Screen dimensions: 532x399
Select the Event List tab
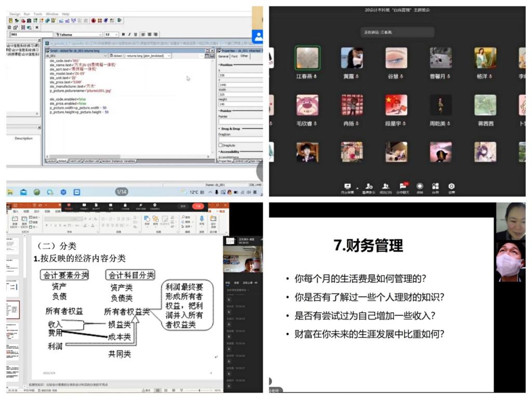coord(75,161)
